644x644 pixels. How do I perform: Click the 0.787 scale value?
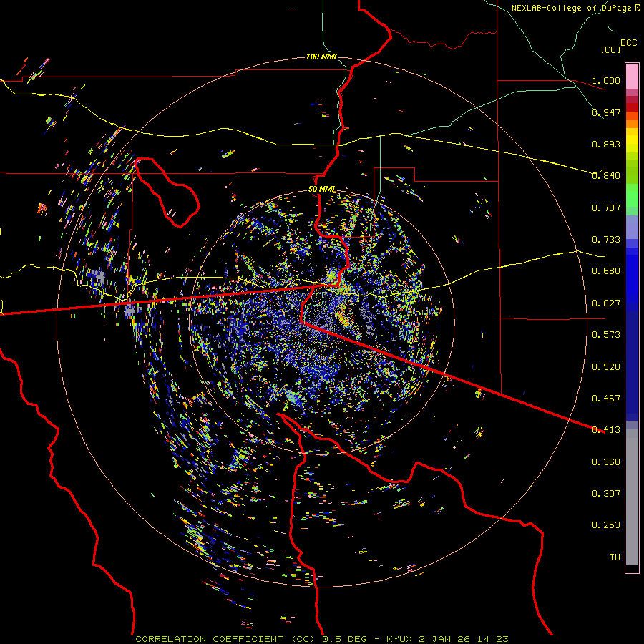tap(606, 208)
